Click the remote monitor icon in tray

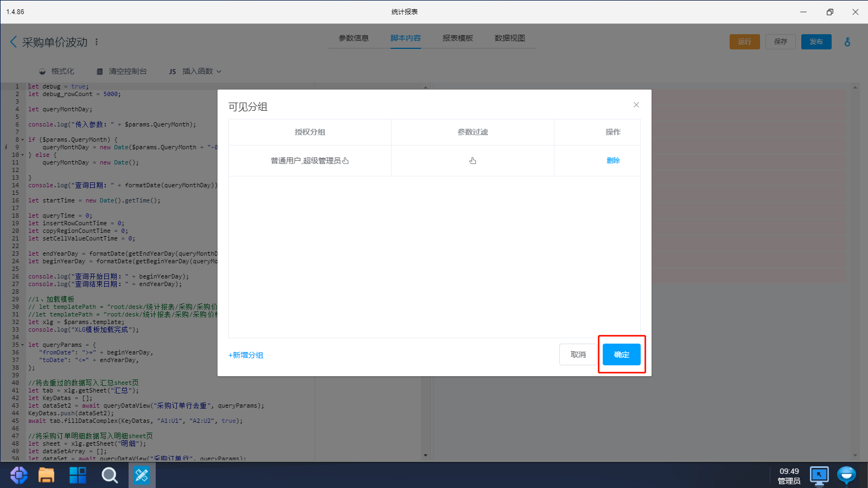(819, 476)
